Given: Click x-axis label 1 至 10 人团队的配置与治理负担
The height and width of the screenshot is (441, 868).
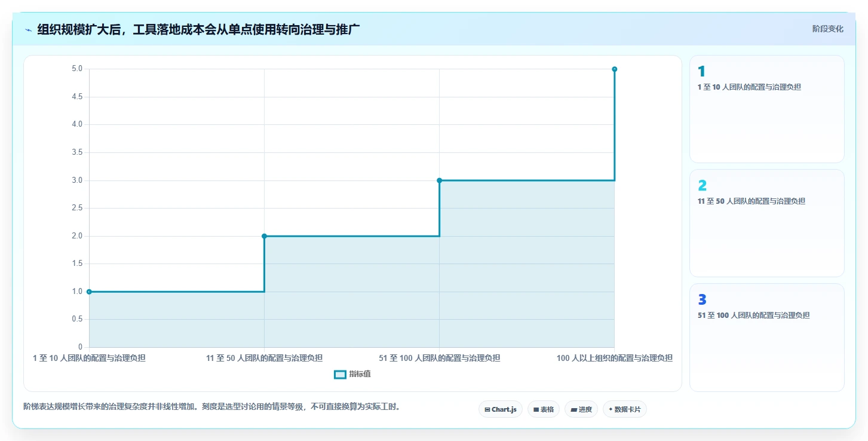Looking at the screenshot, I should (x=89, y=358).
